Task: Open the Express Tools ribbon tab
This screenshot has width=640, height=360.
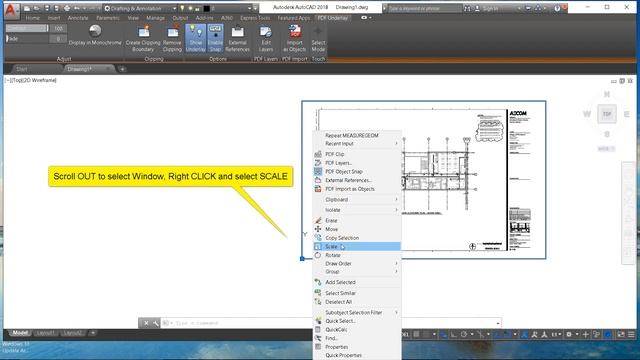Action: point(255,18)
